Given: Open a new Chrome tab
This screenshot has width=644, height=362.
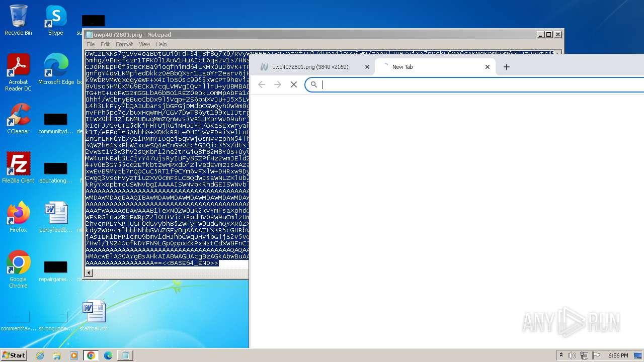Looking at the screenshot, I should tap(506, 67).
